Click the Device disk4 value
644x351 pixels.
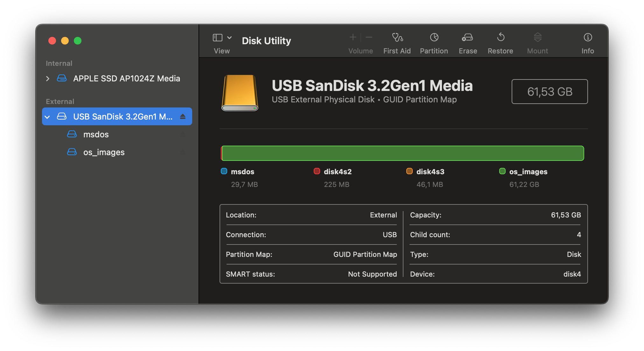click(x=572, y=274)
